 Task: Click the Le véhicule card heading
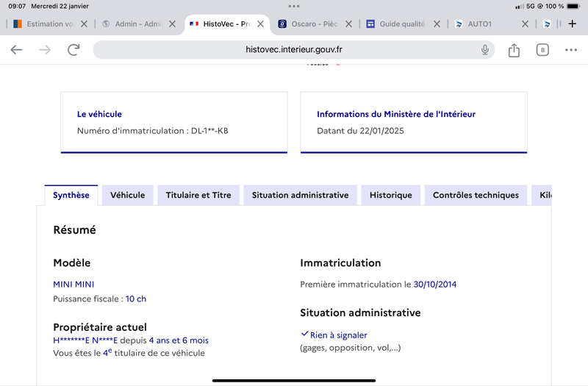tap(99, 114)
